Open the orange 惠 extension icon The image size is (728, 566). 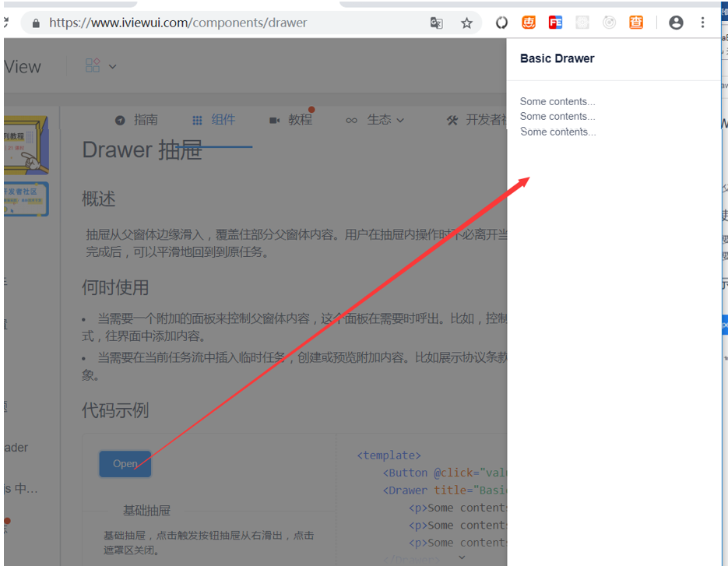pos(529,23)
